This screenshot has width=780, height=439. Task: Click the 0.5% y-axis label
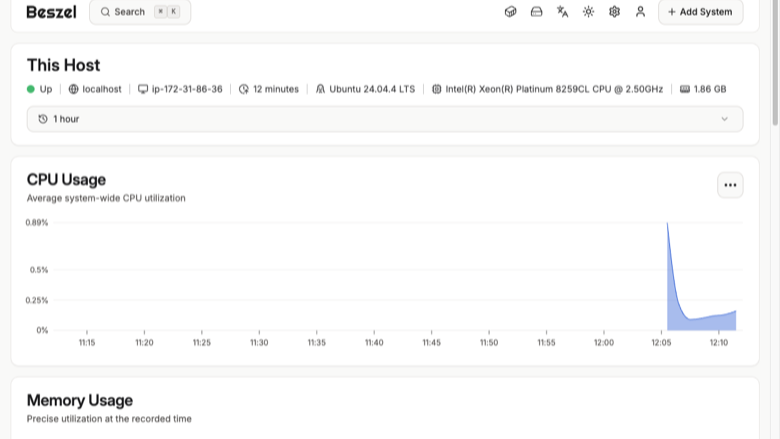(39, 270)
